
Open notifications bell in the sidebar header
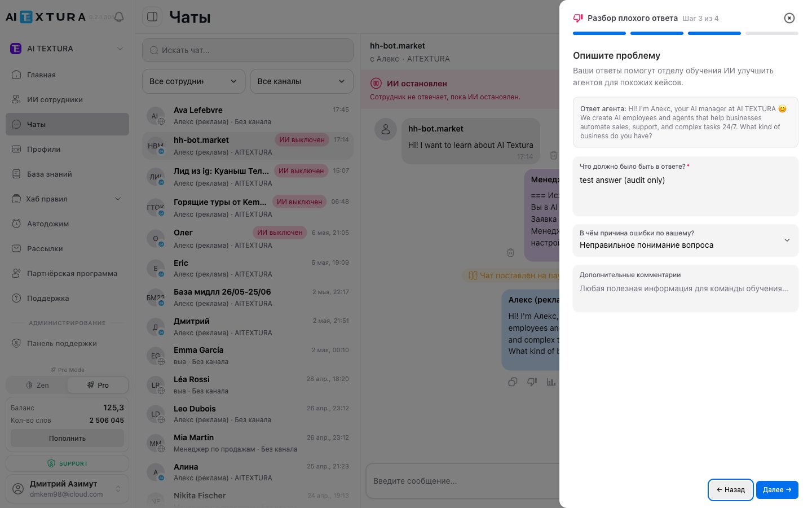coord(119,17)
